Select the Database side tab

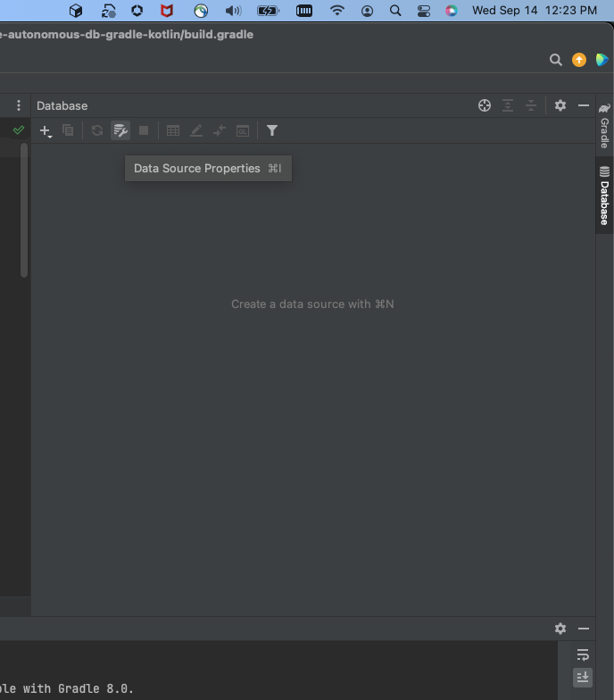(x=605, y=196)
